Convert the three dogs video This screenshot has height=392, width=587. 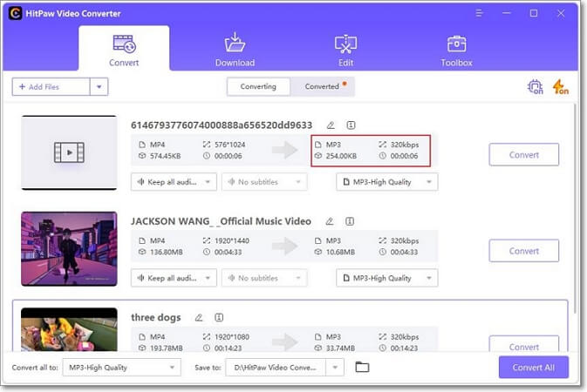(x=523, y=343)
